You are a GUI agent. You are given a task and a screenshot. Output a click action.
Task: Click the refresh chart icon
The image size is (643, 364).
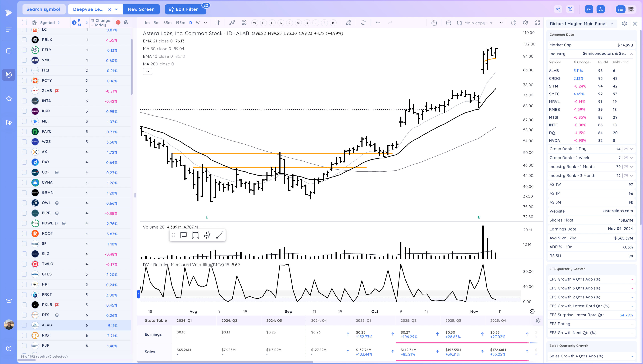(363, 23)
